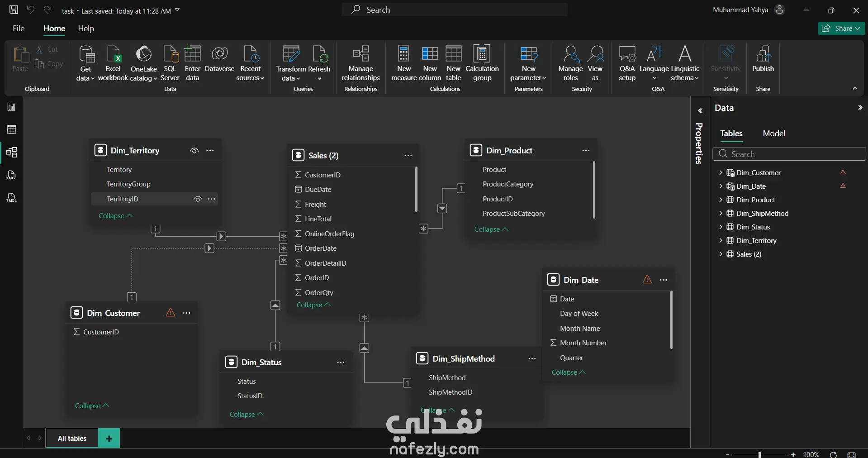Collapse the Sales (2) card
868x458 pixels.
click(313, 305)
